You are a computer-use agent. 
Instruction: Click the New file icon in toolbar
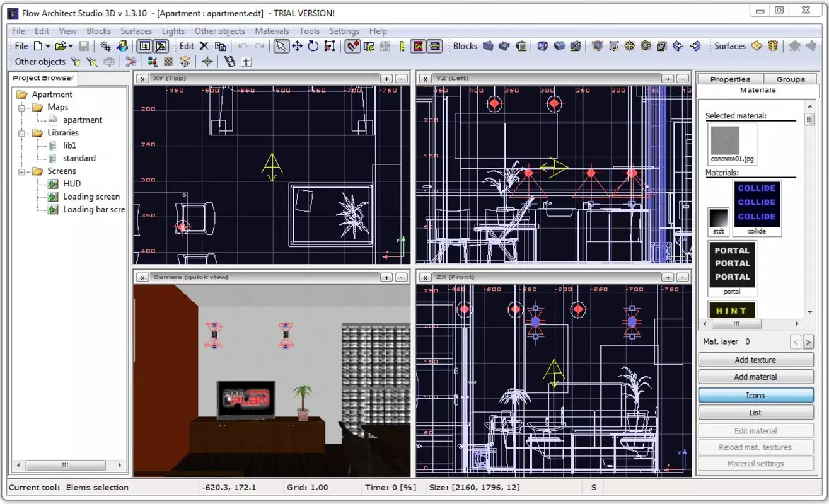[38, 46]
